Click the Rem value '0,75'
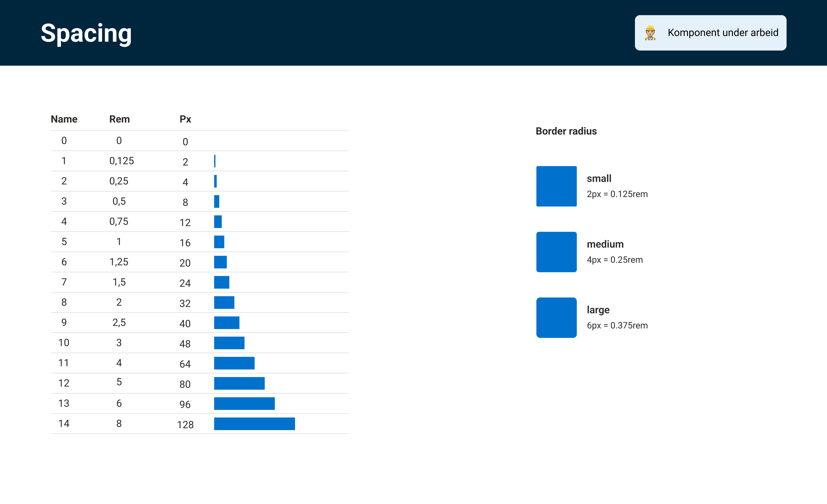The width and height of the screenshot is (827, 504). tap(119, 221)
